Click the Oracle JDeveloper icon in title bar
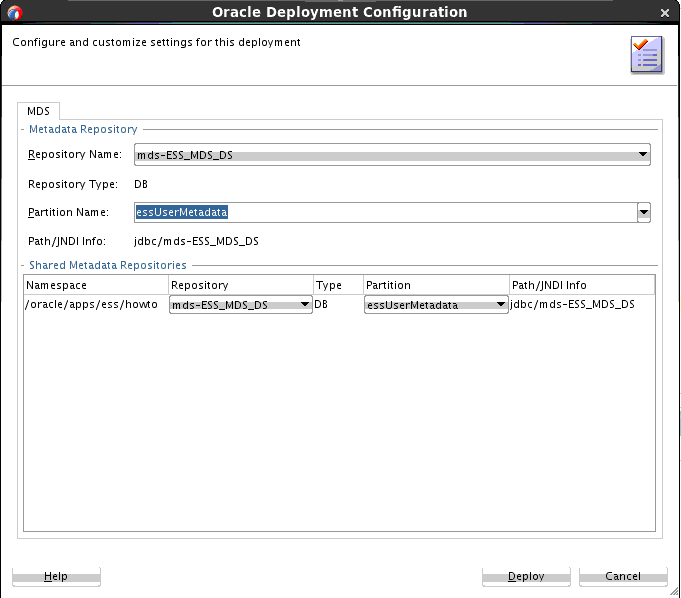This screenshot has height=598, width=681. click(14, 12)
